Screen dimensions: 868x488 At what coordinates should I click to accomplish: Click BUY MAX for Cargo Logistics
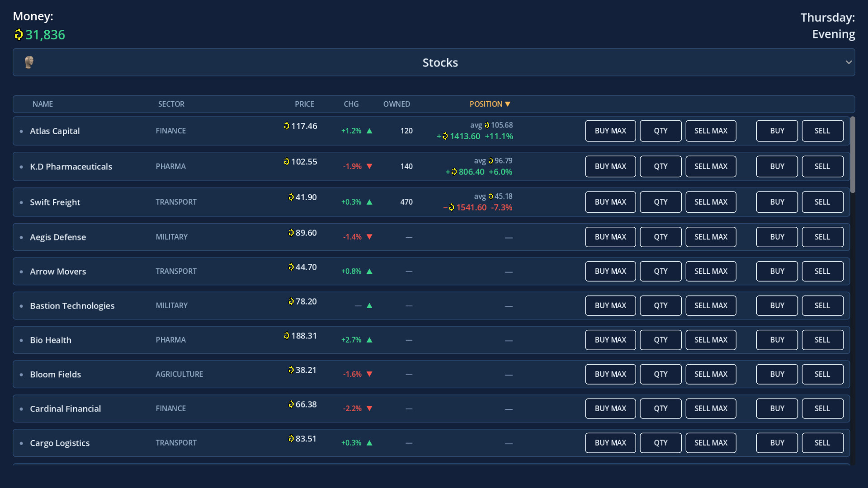click(x=610, y=443)
